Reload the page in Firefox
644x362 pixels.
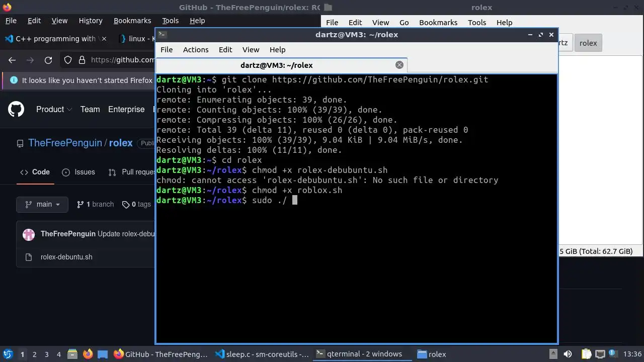[48, 60]
